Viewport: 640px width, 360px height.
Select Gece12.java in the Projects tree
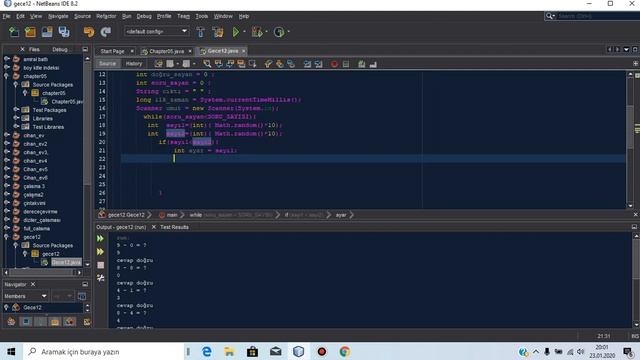click(65, 262)
